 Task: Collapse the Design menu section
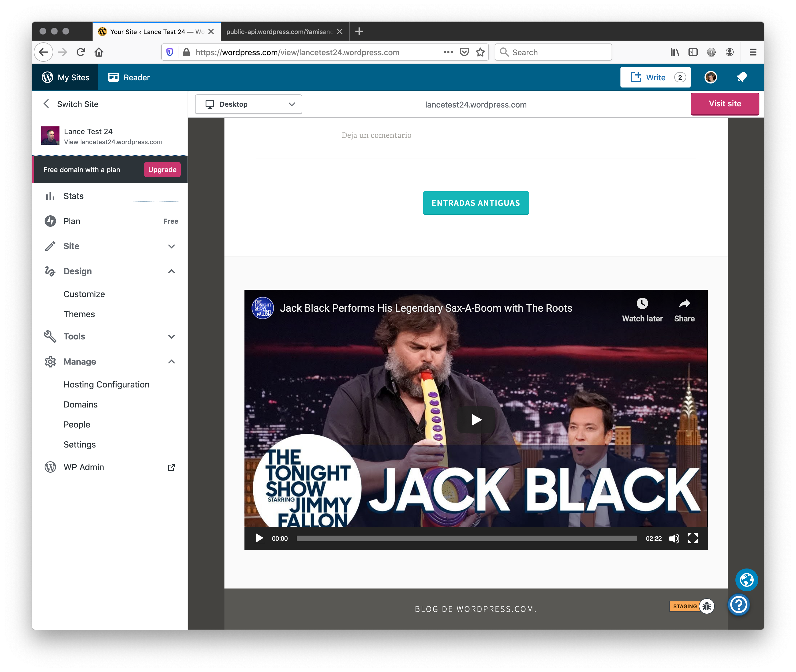(171, 272)
